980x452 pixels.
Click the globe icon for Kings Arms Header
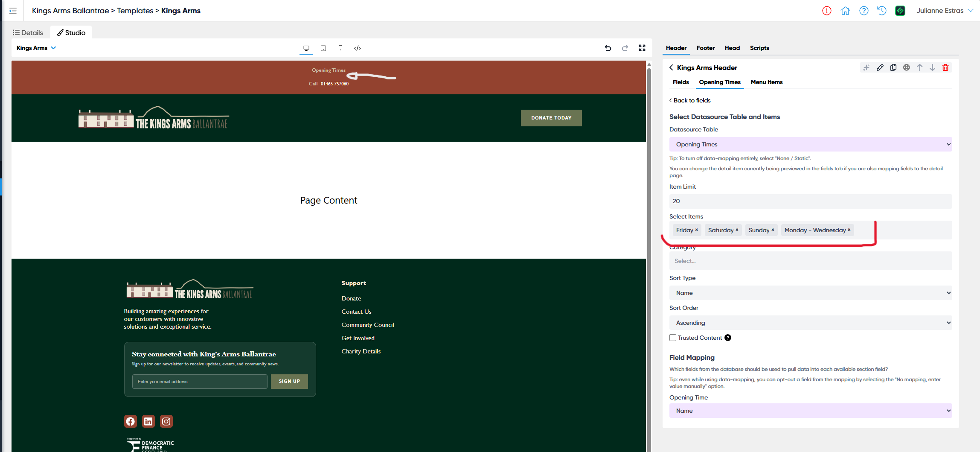pos(907,67)
